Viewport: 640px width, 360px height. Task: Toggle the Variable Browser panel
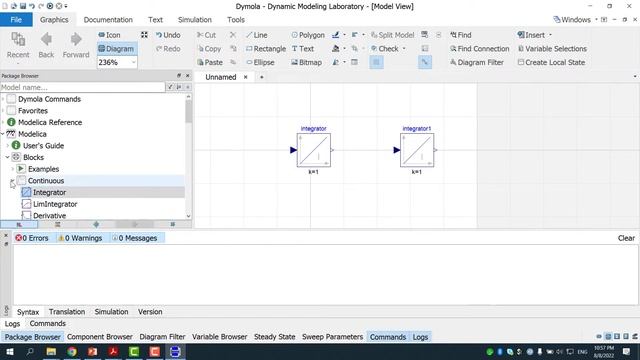tap(220, 337)
